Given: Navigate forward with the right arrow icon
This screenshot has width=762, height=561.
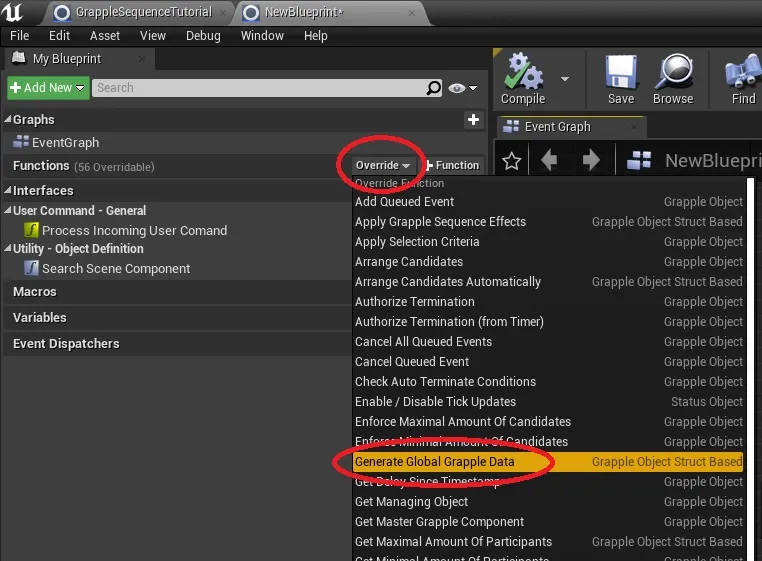Looking at the screenshot, I should coord(590,160).
